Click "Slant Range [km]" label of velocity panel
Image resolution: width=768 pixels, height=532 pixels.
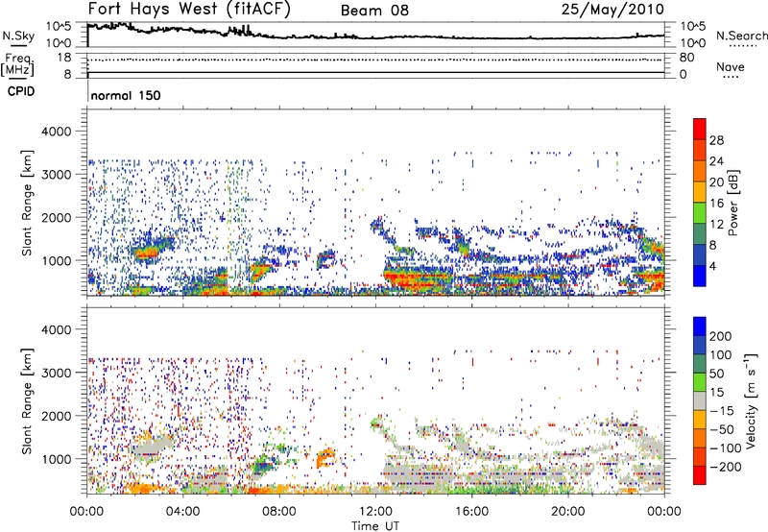click(27, 401)
